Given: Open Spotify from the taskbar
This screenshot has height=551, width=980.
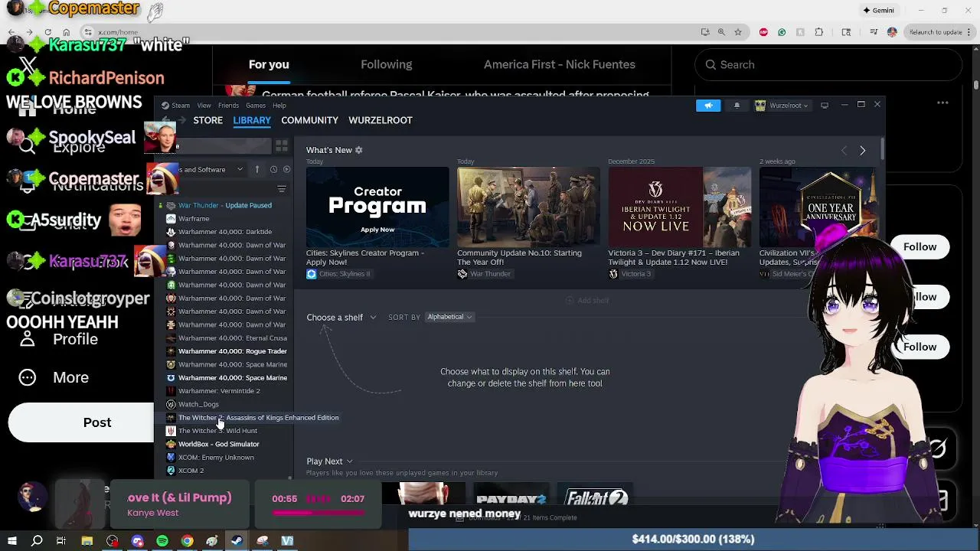Looking at the screenshot, I should tap(162, 541).
